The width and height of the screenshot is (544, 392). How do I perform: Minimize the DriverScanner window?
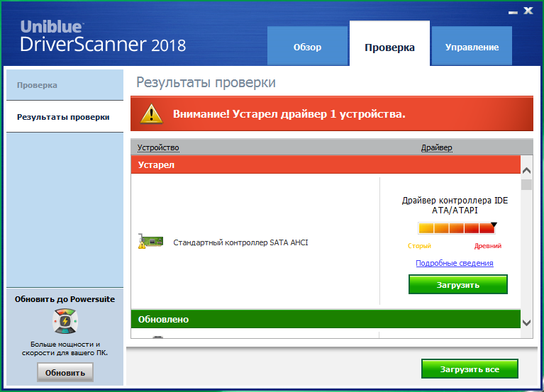pos(513,12)
